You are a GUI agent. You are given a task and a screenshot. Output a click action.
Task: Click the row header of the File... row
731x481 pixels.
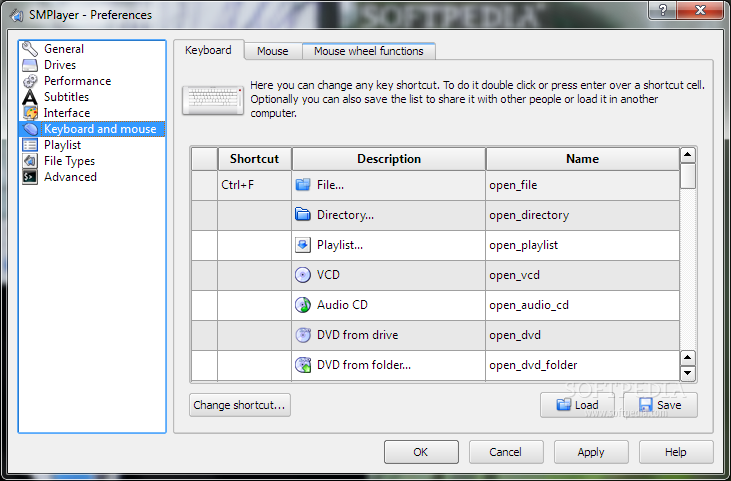[205, 185]
